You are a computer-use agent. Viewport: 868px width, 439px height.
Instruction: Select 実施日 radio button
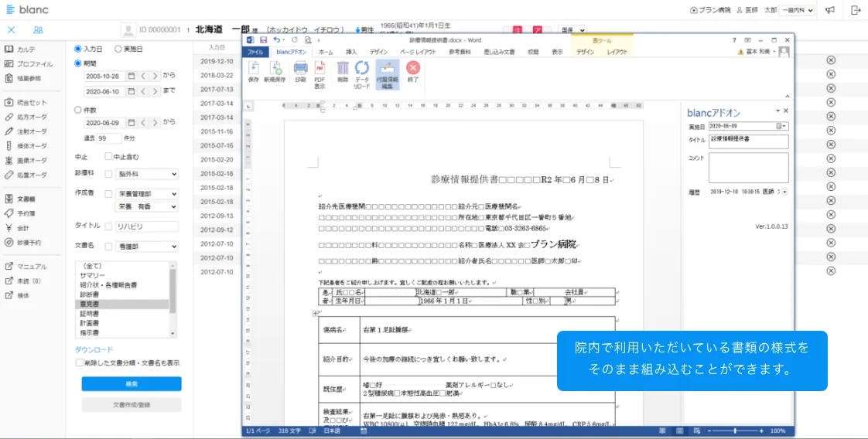point(118,49)
